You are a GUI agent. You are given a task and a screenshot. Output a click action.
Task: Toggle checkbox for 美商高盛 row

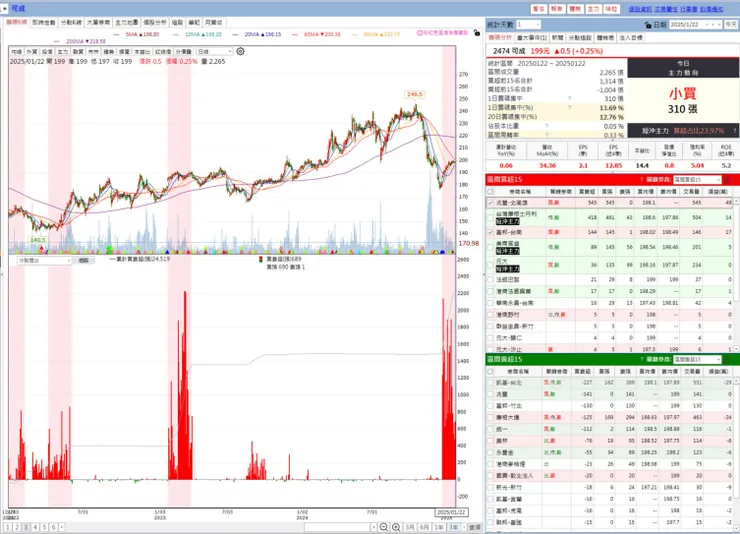(491, 247)
